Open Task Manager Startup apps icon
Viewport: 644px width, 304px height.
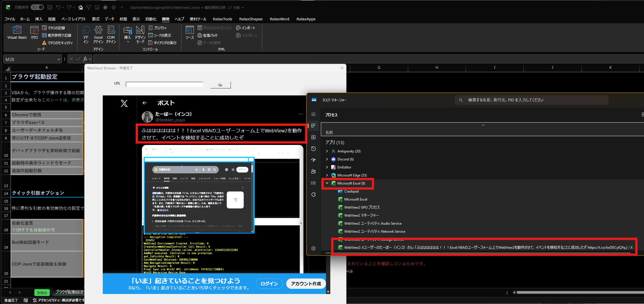pos(313,160)
